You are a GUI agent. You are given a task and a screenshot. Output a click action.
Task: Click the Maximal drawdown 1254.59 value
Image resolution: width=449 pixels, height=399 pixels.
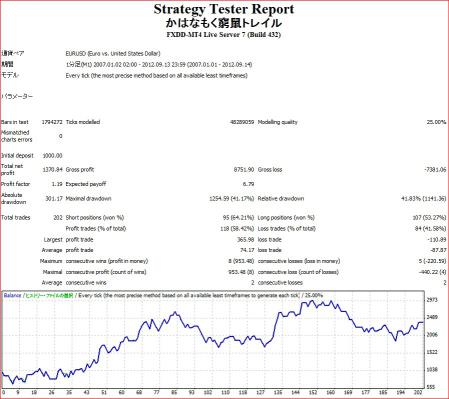point(232,199)
